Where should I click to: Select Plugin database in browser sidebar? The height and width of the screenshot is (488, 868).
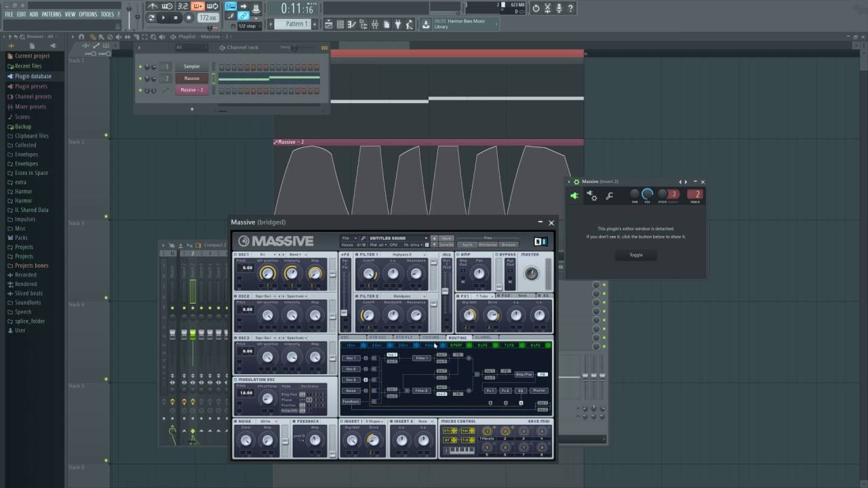[x=33, y=76]
